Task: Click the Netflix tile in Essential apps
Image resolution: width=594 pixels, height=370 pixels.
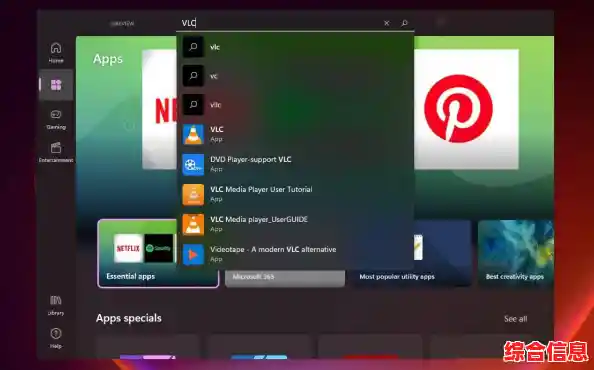Action: (128, 248)
